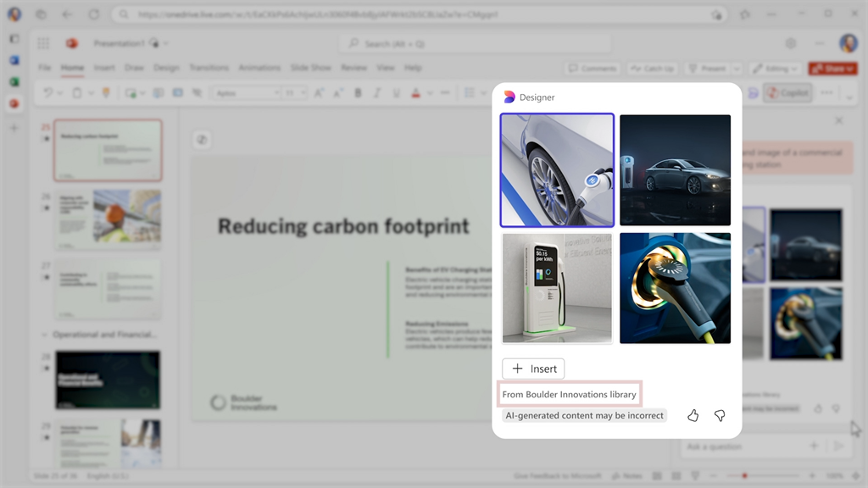Viewport: 868px width, 488px height.
Task: Click the thumbs up feedback icon
Action: (x=693, y=415)
